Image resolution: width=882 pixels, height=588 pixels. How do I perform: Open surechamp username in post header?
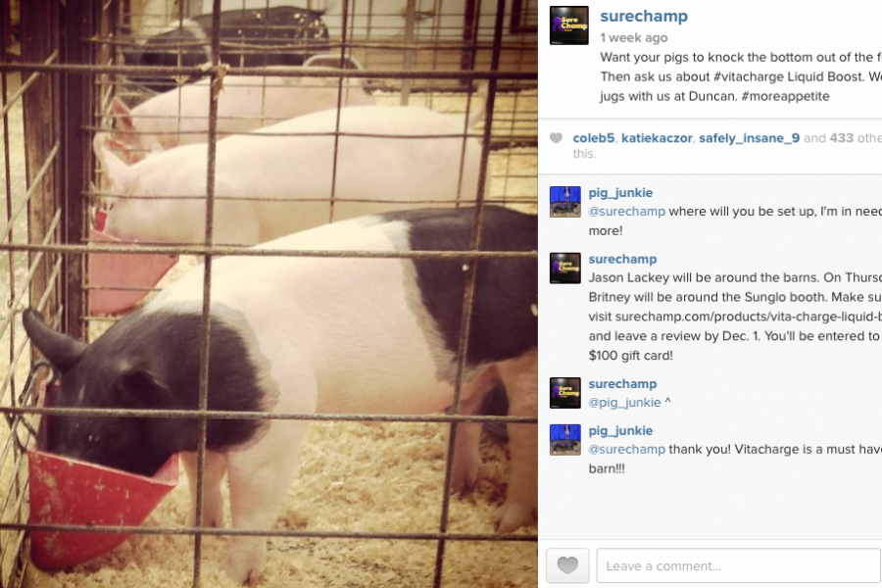tap(644, 17)
